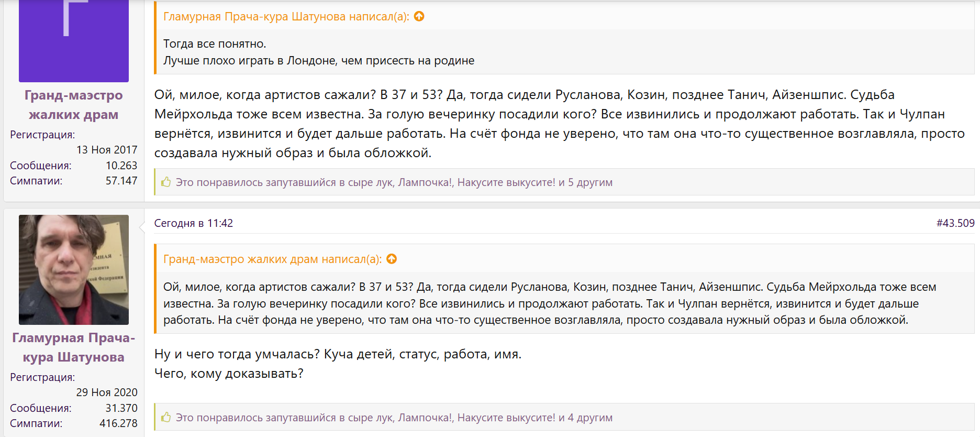Open 'Накусите выкусите!' in the 11:42 post's likes

tap(506, 418)
